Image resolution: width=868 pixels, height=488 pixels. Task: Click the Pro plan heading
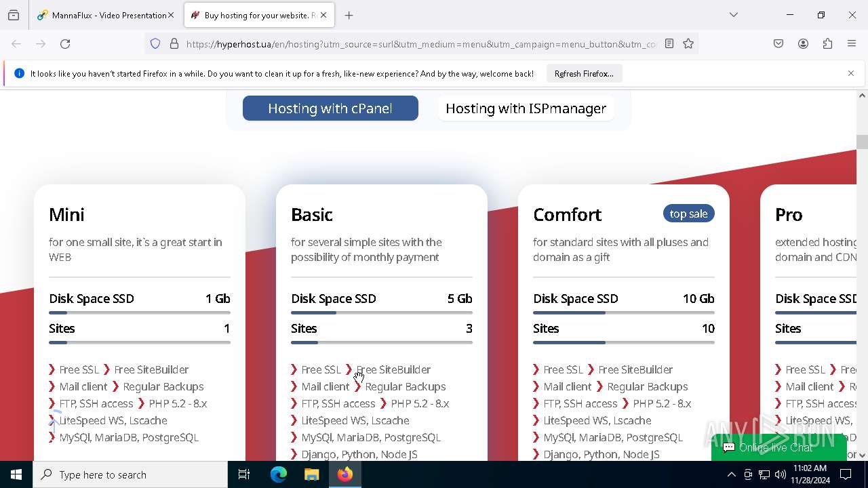click(x=789, y=214)
